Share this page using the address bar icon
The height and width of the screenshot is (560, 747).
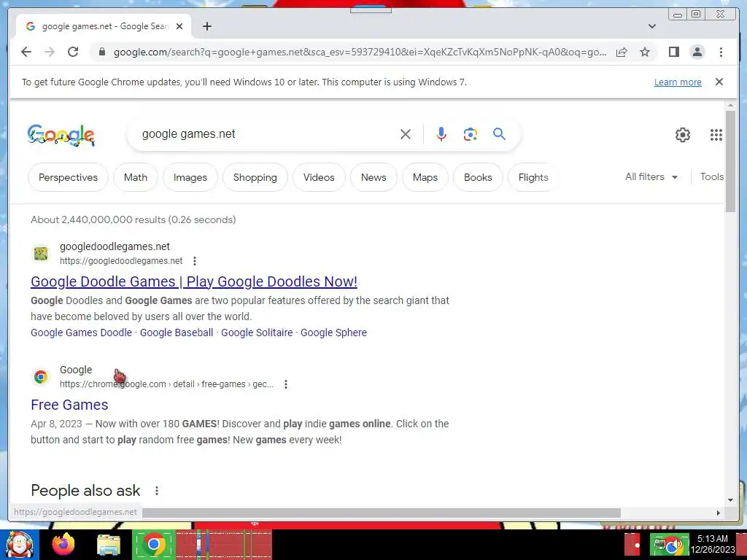click(x=622, y=52)
